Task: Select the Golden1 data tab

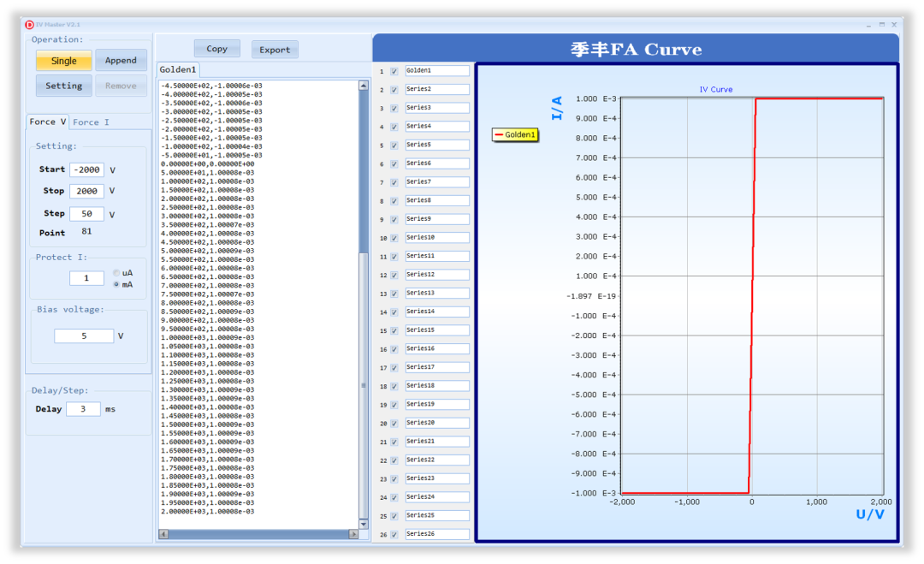Action: (x=178, y=69)
